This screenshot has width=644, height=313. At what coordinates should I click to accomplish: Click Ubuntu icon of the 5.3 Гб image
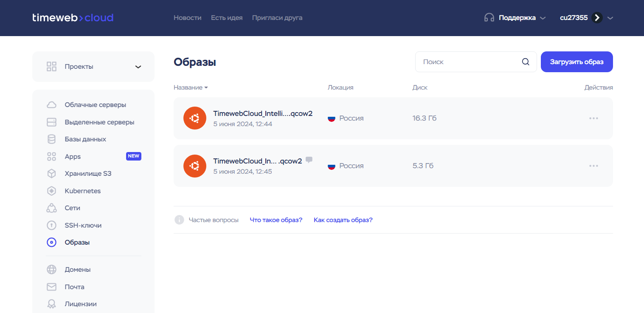pyautogui.click(x=195, y=166)
